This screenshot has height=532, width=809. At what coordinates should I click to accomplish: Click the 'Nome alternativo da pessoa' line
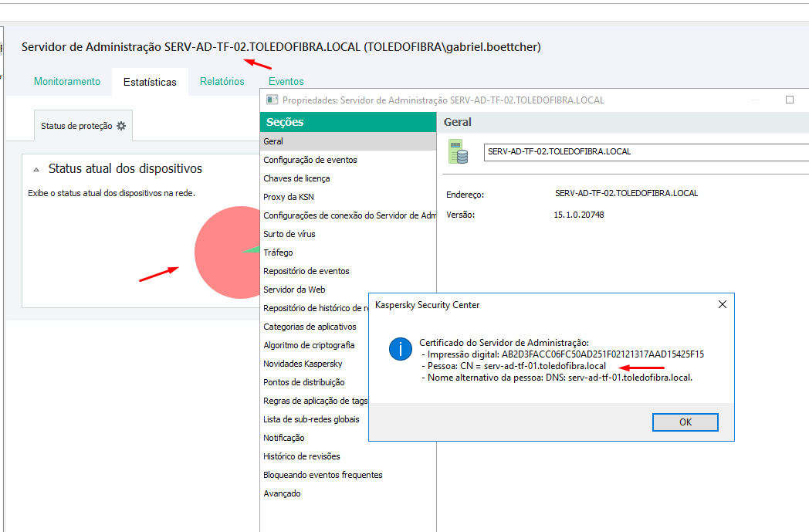(557, 378)
